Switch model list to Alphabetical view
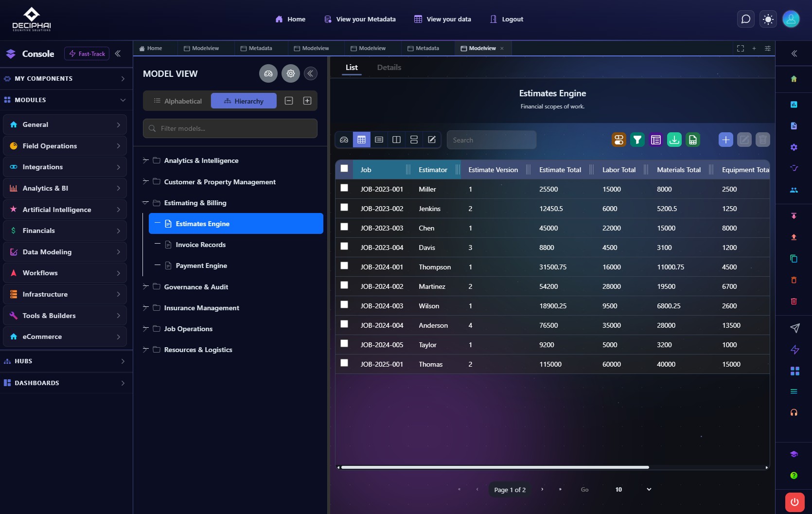Screen dimensions: 812x514 [x=178, y=101]
